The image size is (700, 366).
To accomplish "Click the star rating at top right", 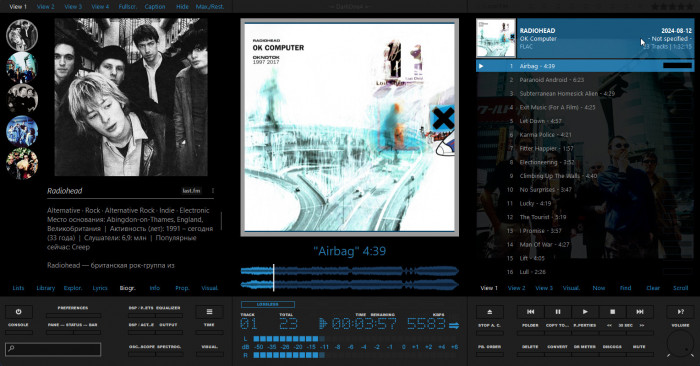I will (673, 6).
